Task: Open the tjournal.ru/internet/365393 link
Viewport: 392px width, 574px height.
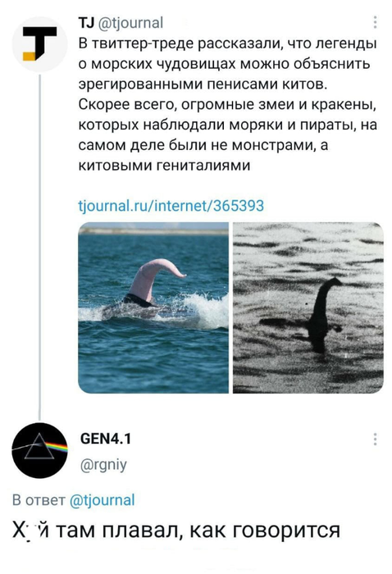Action: pos(171,205)
